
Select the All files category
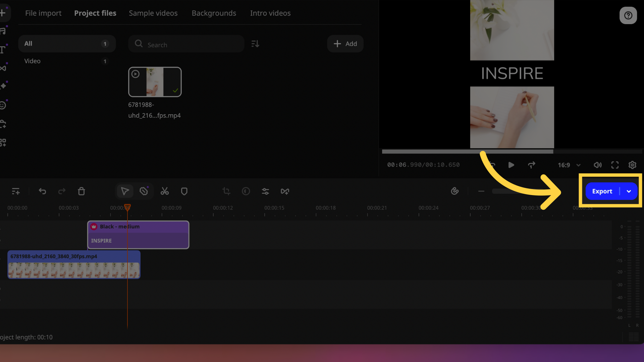(x=67, y=44)
